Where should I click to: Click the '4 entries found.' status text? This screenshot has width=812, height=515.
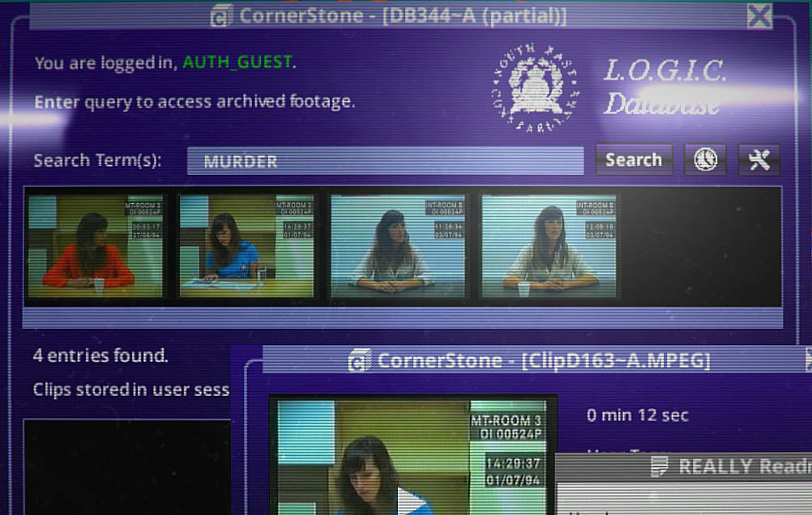point(100,355)
